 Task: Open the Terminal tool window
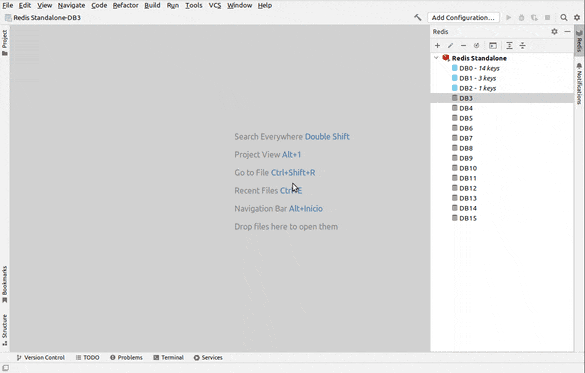point(169,357)
